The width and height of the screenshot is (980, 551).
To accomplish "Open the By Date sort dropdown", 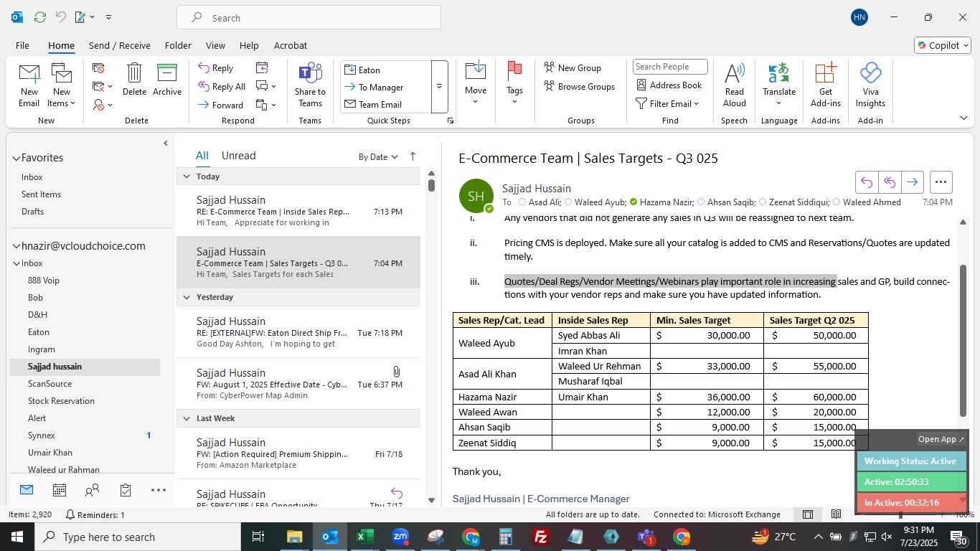I will tap(378, 156).
